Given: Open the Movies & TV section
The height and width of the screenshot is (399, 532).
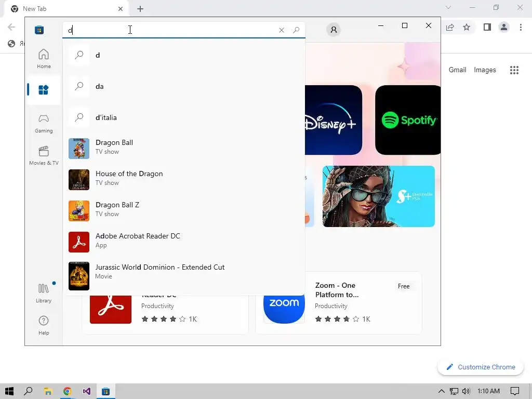Looking at the screenshot, I should [x=44, y=156].
